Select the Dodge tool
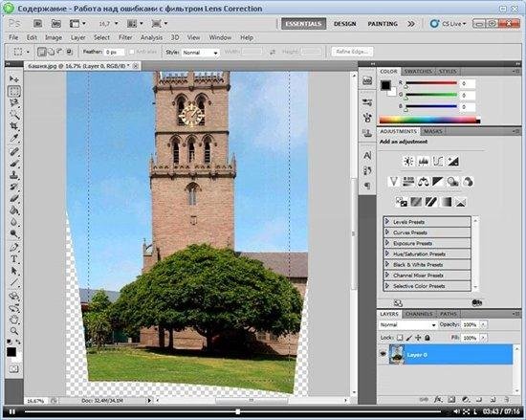Image resolution: width=526 pixels, height=420 pixels. (13, 233)
